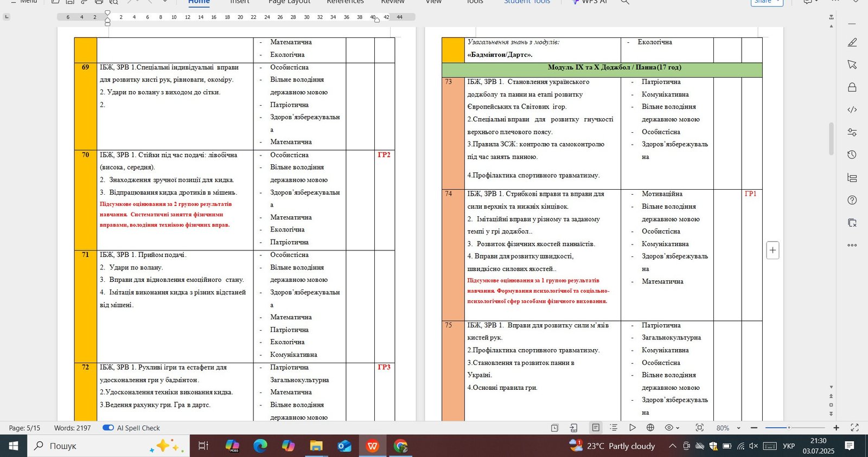Open the document lock restriction panel

coord(852,87)
